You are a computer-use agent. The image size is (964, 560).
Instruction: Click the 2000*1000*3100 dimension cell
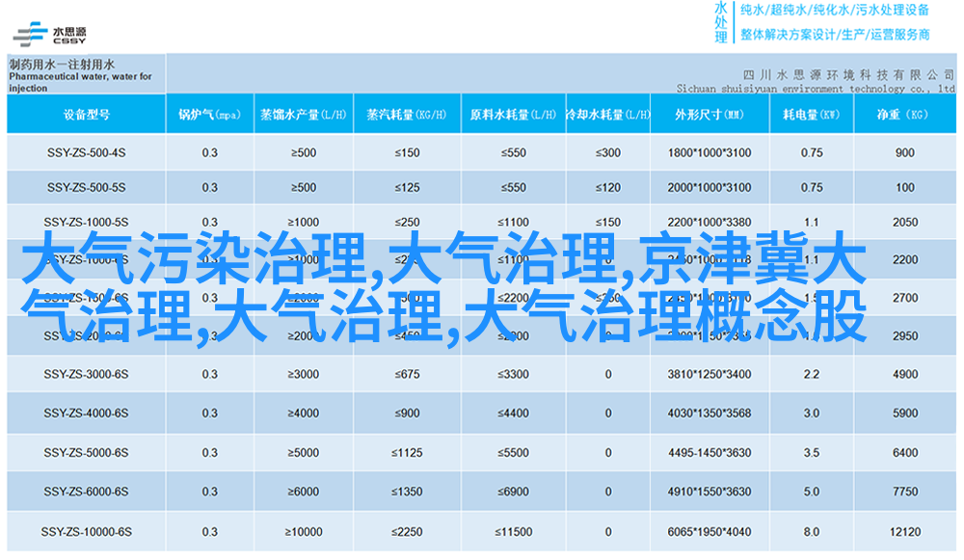[x=710, y=188]
